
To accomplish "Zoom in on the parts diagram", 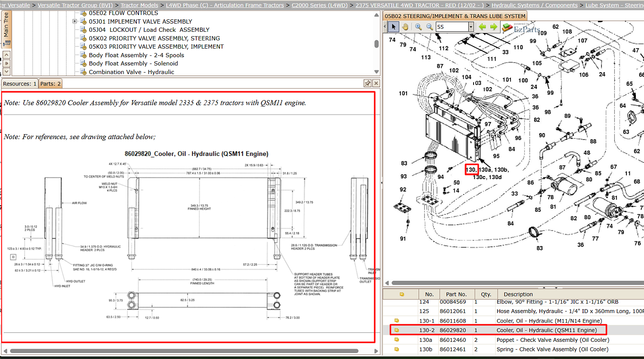I will click(418, 27).
